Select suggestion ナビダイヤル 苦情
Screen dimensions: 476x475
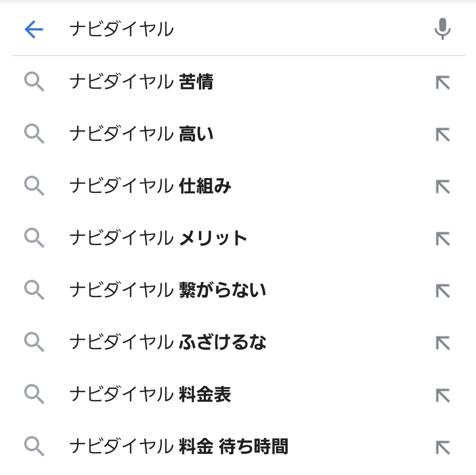(x=141, y=82)
